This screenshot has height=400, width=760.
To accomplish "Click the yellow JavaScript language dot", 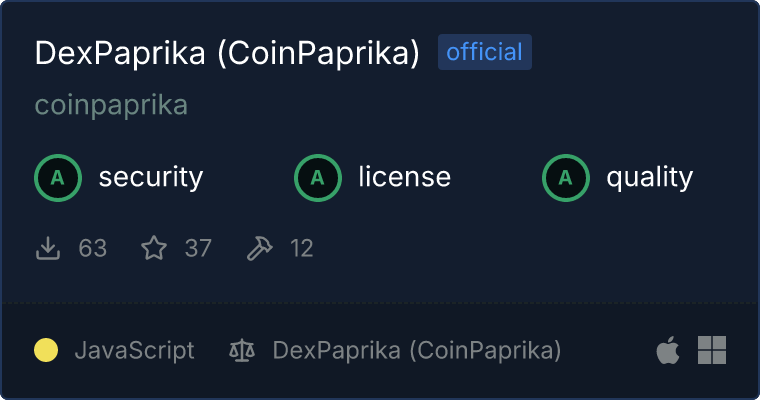I will 46,350.
